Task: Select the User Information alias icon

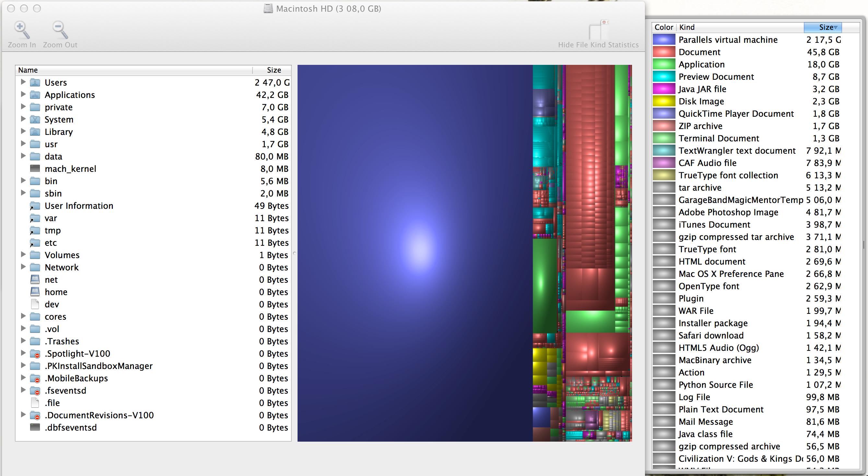Action: [x=35, y=206]
